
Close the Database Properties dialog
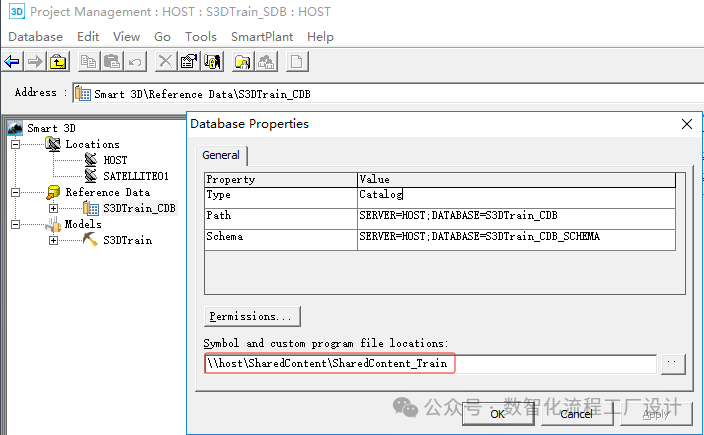687,124
